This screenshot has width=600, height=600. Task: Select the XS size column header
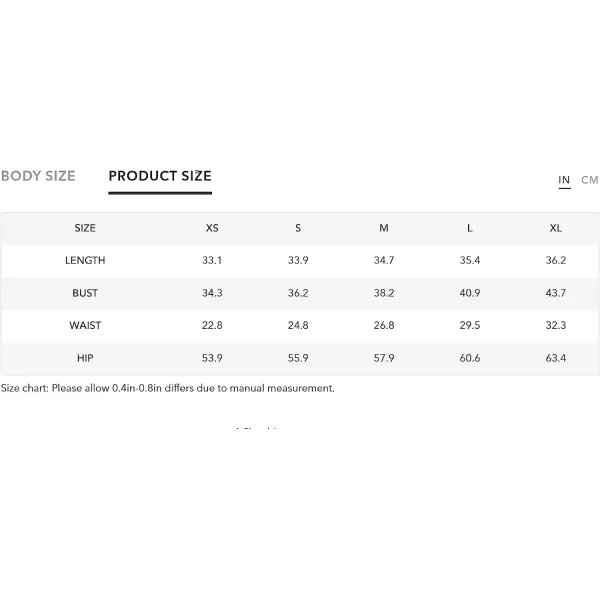click(212, 228)
